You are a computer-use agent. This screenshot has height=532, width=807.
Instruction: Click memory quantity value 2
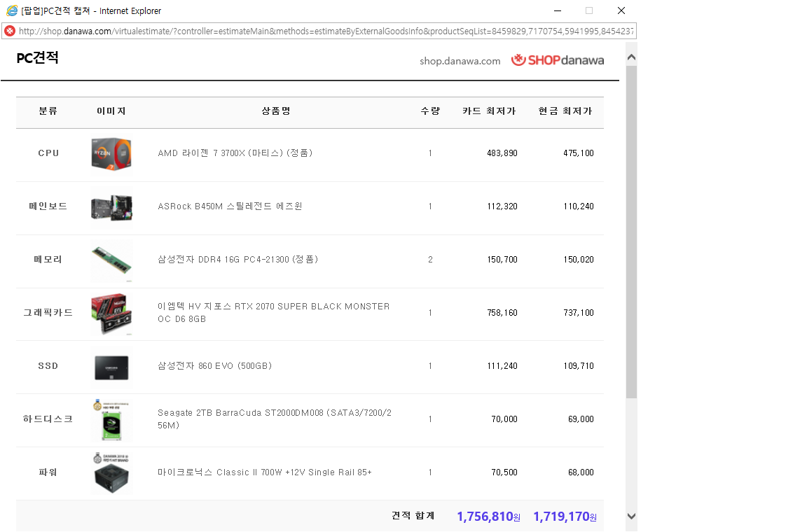tap(430, 260)
